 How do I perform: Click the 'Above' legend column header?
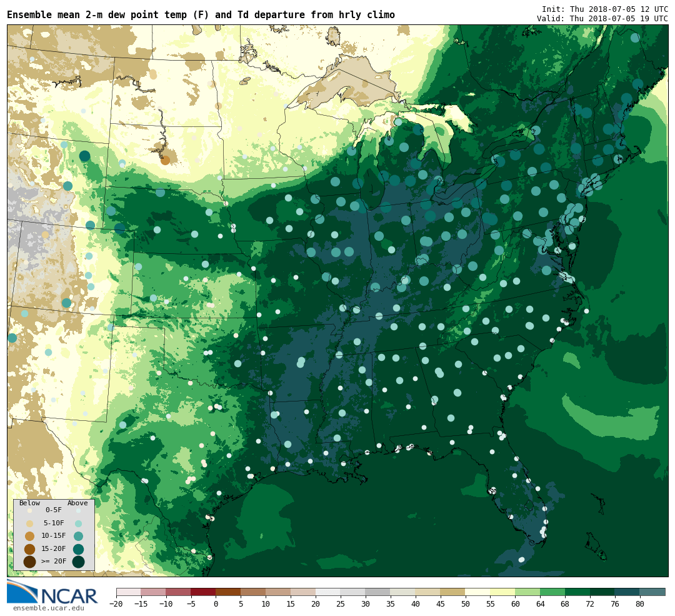(77, 503)
